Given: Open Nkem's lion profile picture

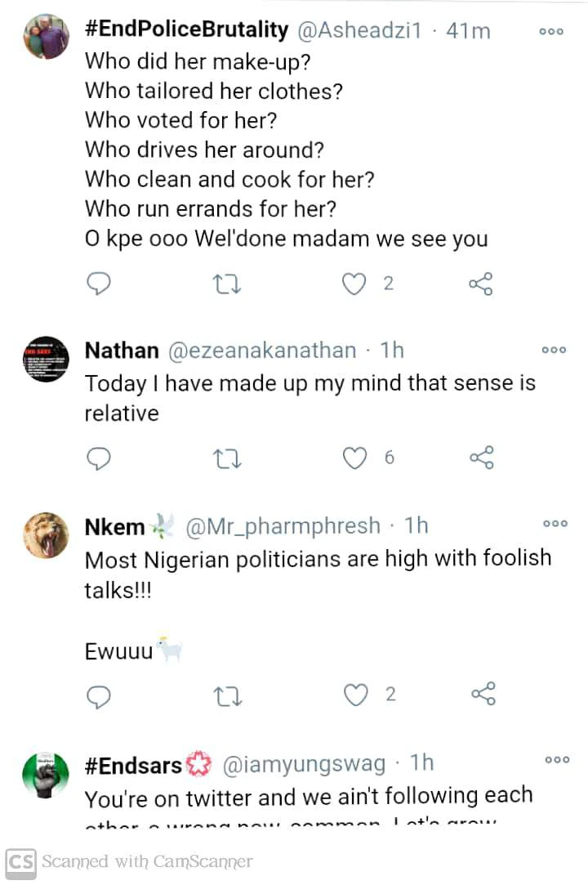Looking at the screenshot, I should coord(46,535).
